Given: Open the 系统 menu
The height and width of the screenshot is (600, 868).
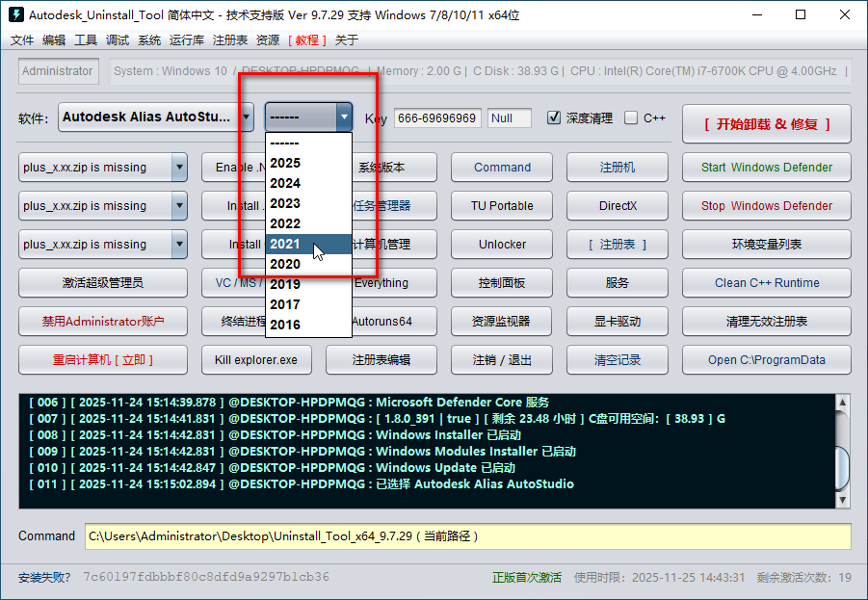Looking at the screenshot, I should click(149, 39).
